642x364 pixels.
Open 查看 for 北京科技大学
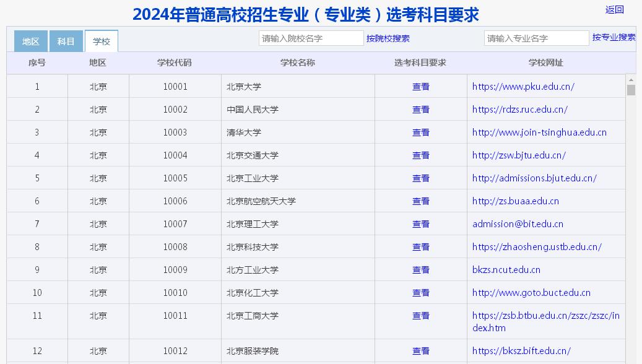[x=420, y=247]
